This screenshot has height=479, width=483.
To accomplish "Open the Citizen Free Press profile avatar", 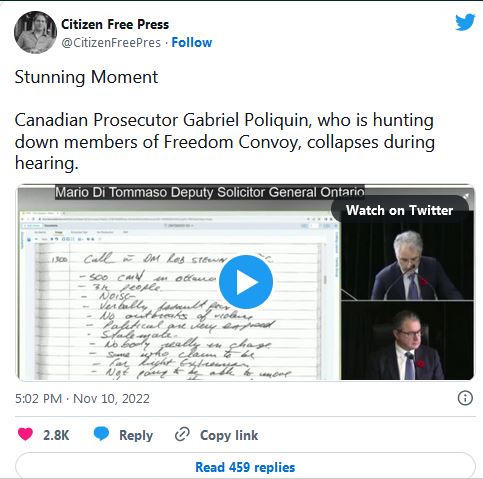I will [x=35, y=32].
